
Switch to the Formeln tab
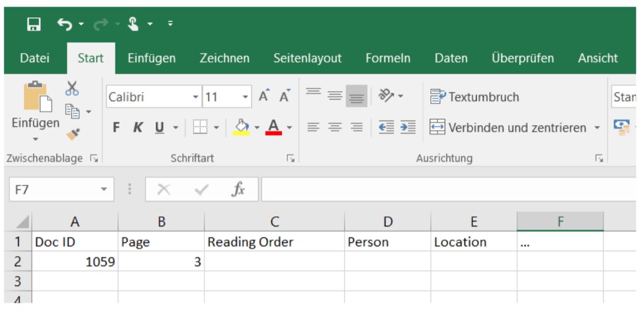click(388, 58)
